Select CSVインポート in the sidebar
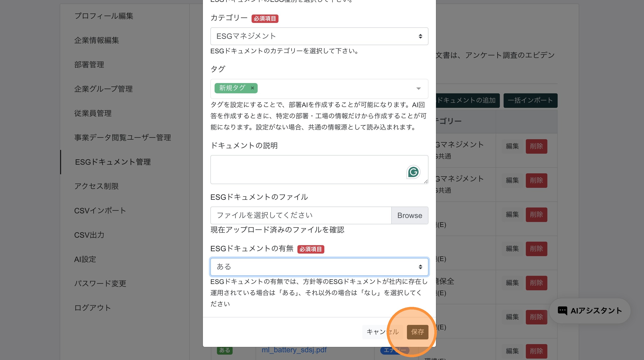644x360 pixels. (100, 211)
